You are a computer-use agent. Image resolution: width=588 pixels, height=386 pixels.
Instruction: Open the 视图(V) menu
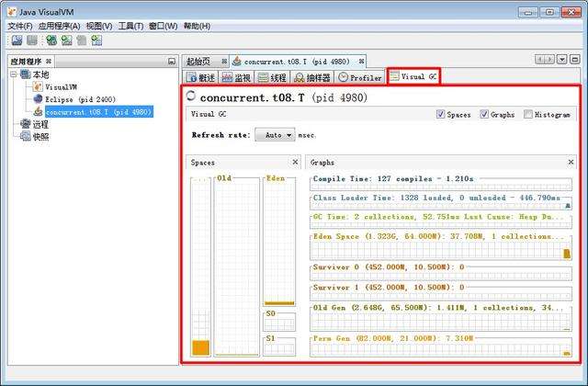click(99, 27)
